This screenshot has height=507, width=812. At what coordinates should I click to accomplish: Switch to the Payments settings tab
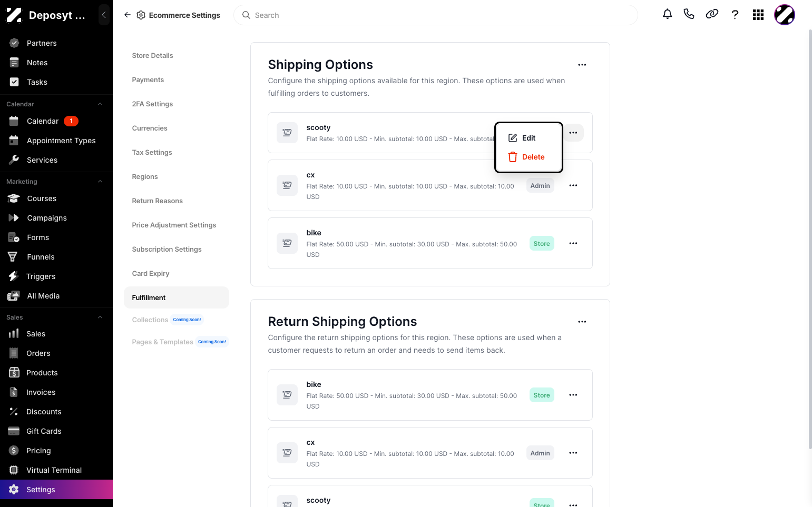(148, 80)
